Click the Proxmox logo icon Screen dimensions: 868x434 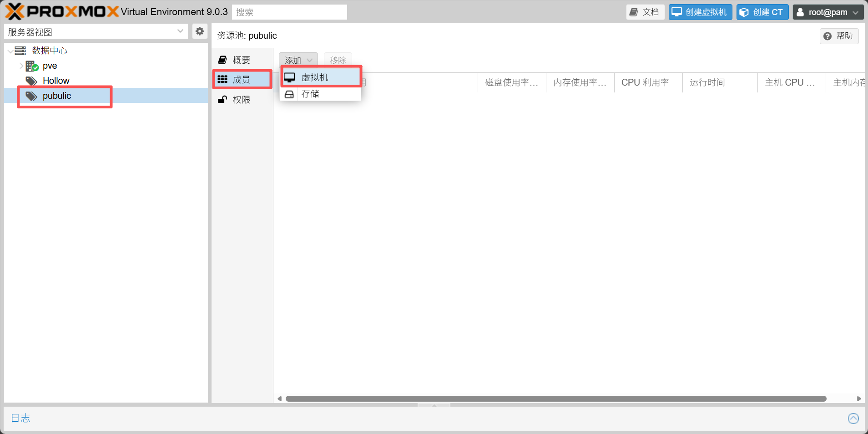(x=15, y=12)
